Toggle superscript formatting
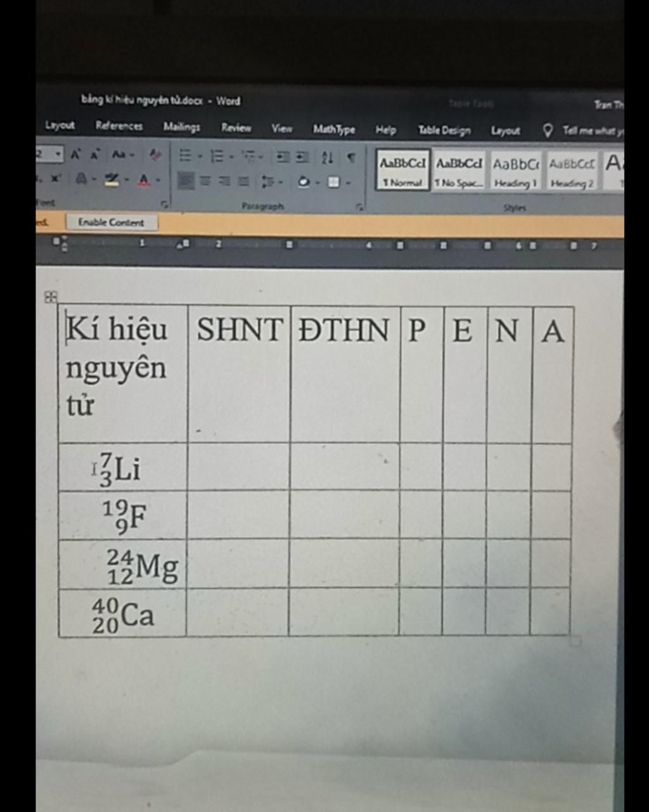The image size is (649, 812). point(55,179)
